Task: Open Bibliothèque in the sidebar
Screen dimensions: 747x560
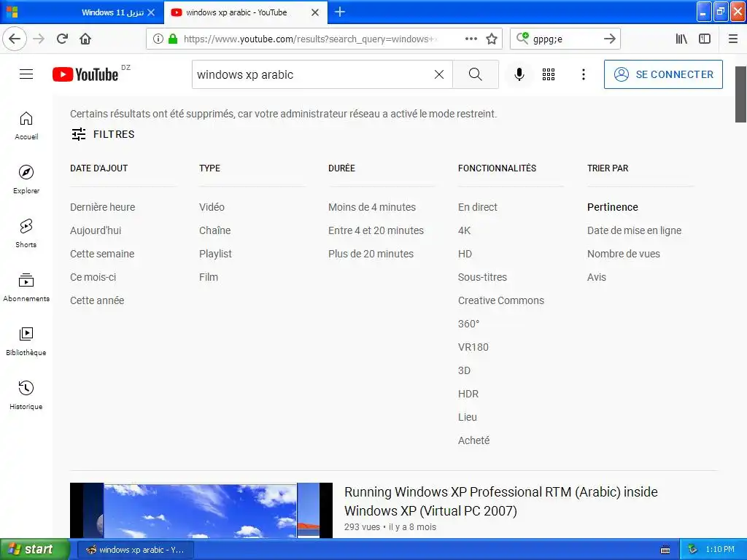Action: click(26, 341)
